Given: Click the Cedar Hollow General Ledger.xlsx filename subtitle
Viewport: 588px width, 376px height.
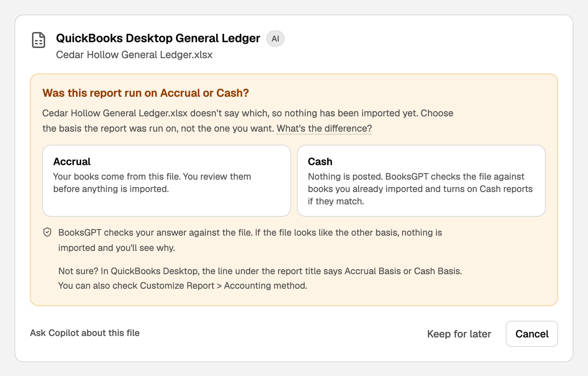Looking at the screenshot, I should point(134,55).
